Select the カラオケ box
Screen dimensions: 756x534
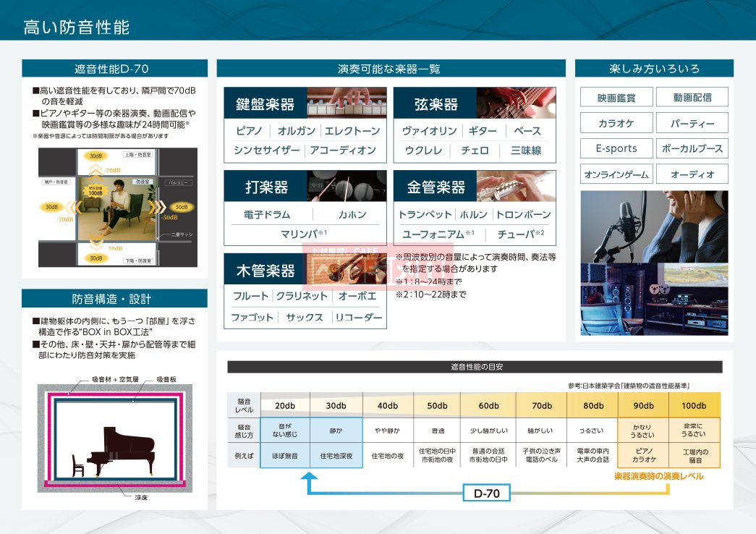[616, 123]
